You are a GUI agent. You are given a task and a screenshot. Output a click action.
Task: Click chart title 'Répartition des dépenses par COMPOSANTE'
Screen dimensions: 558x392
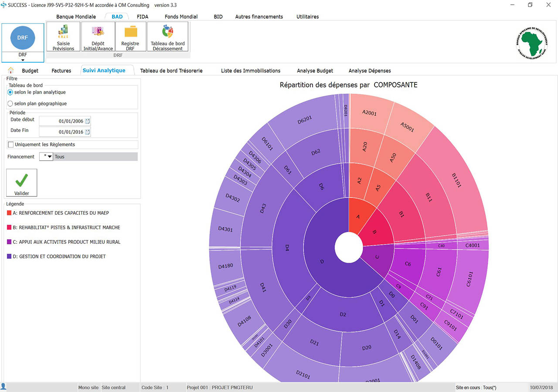[348, 85]
